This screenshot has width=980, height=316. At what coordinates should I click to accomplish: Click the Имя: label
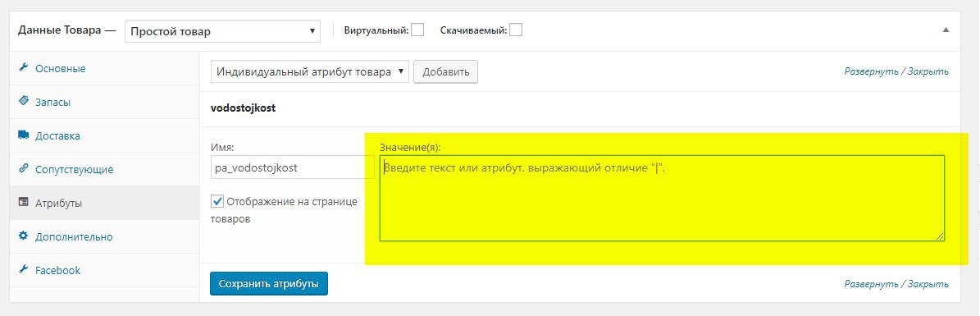coord(222,148)
